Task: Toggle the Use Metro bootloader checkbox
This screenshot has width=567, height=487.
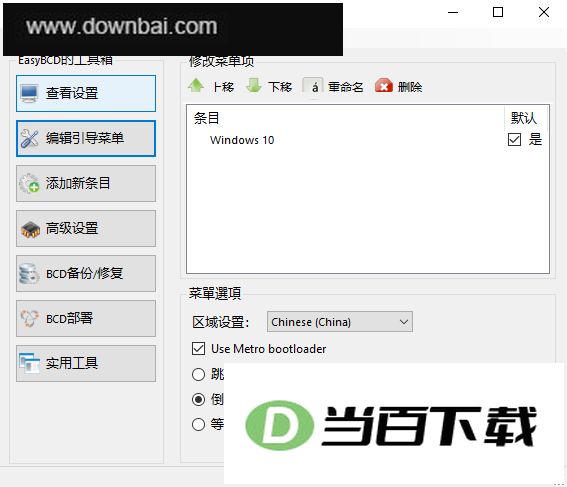Action: [198, 349]
